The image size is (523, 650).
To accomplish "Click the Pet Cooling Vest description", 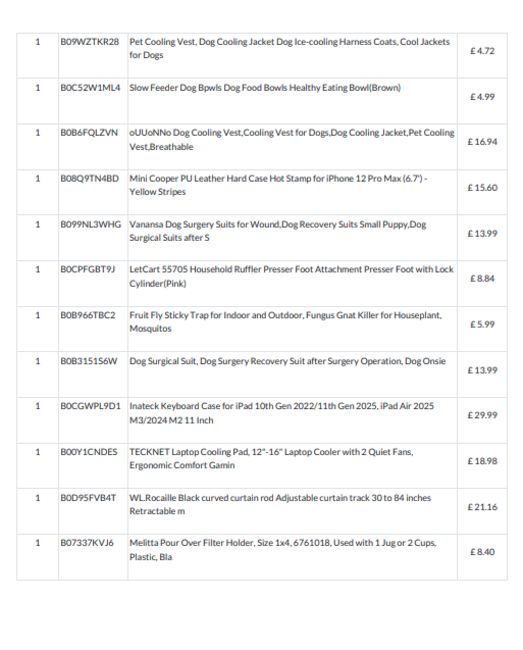I will tap(289, 48).
